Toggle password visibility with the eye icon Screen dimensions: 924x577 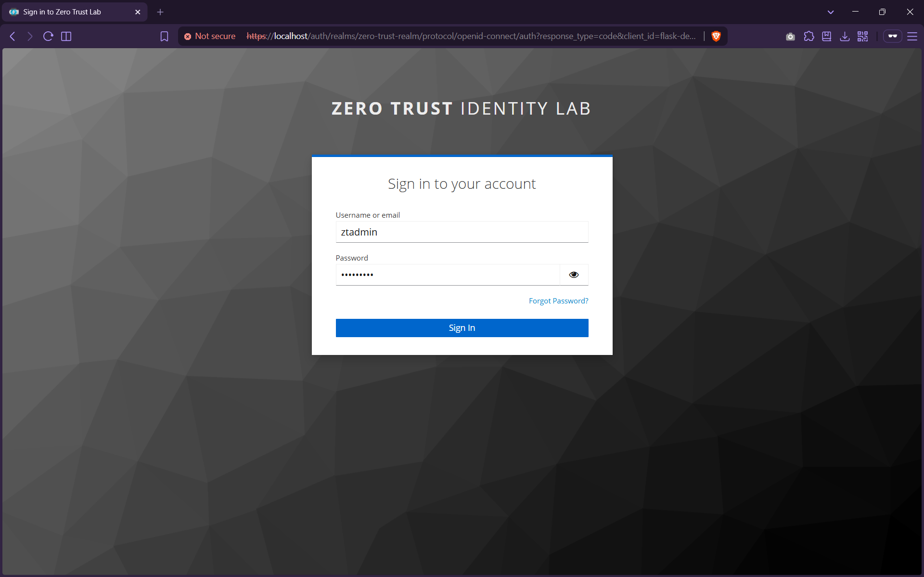point(574,275)
